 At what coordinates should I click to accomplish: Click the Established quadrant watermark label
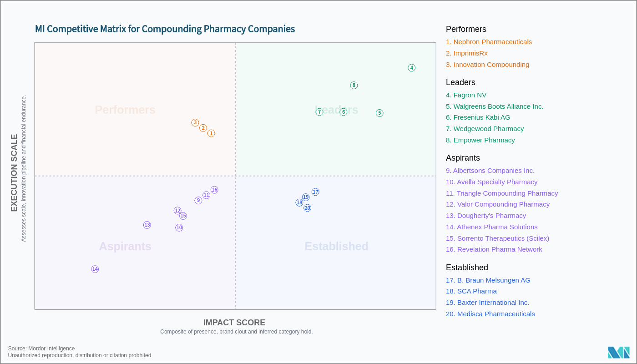(x=336, y=246)
